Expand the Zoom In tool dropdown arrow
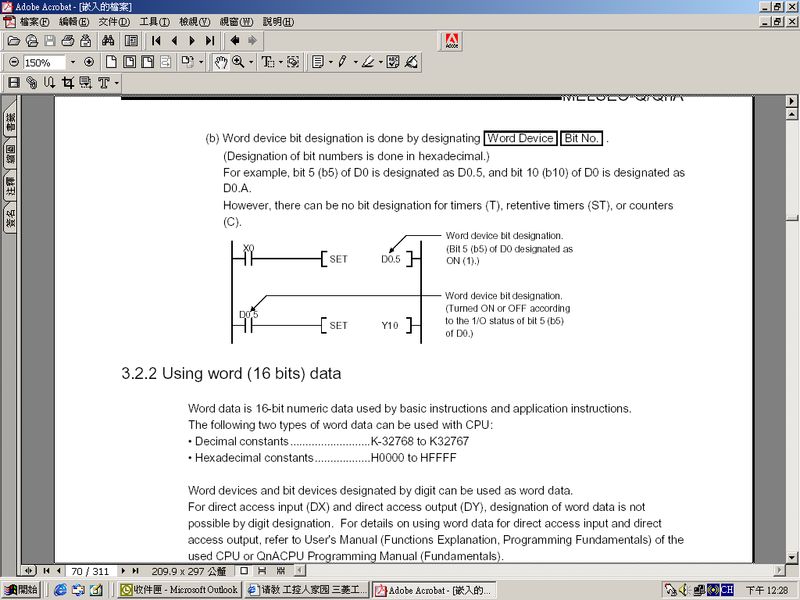Image resolution: width=800 pixels, height=600 pixels. (x=251, y=62)
